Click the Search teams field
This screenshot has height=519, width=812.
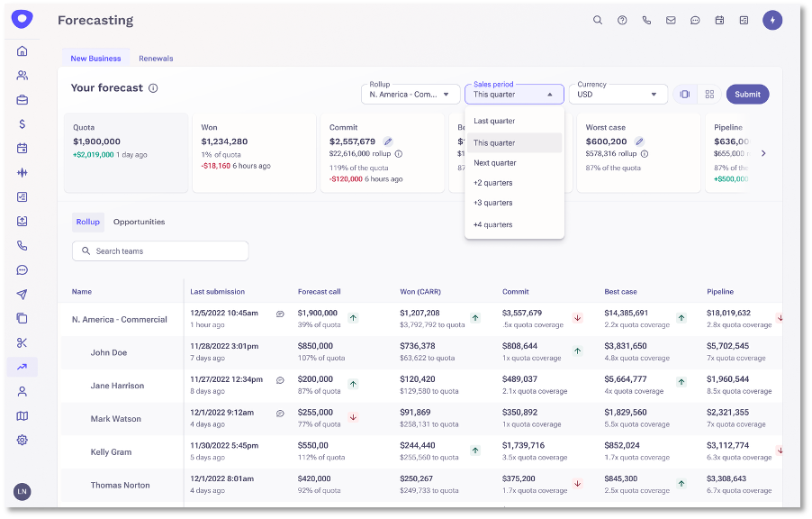160,251
